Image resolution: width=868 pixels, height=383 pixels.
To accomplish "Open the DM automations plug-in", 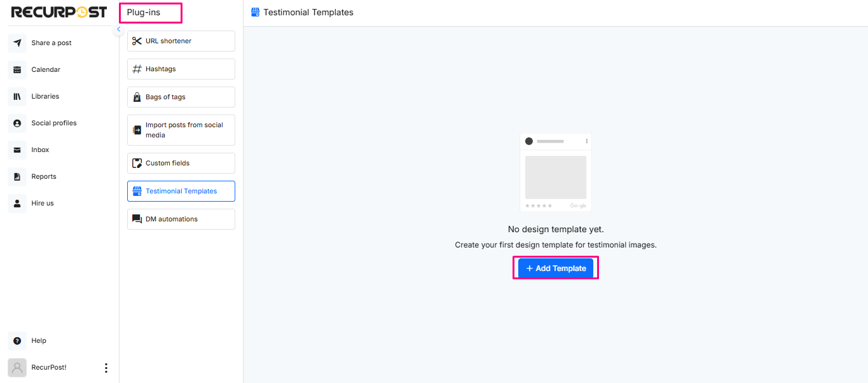I will tap(181, 219).
